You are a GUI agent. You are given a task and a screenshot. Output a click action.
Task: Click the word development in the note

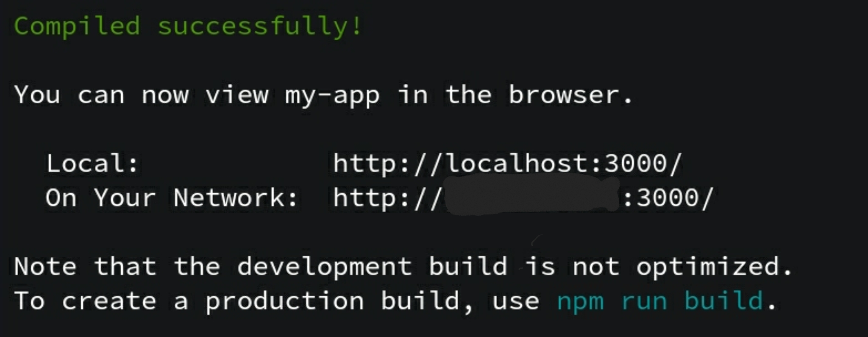pyautogui.click(x=324, y=267)
